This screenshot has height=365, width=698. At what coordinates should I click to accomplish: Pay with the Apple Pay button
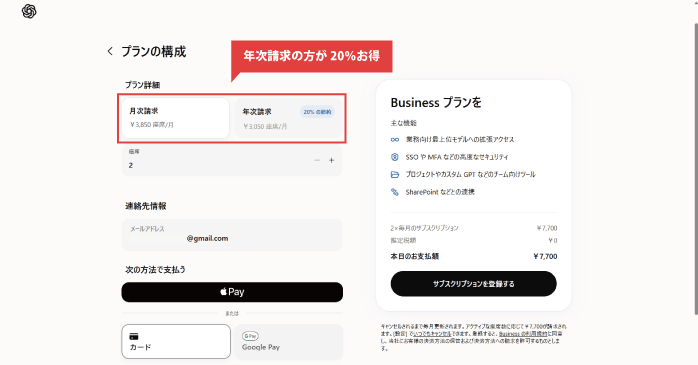[x=232, y=292]
